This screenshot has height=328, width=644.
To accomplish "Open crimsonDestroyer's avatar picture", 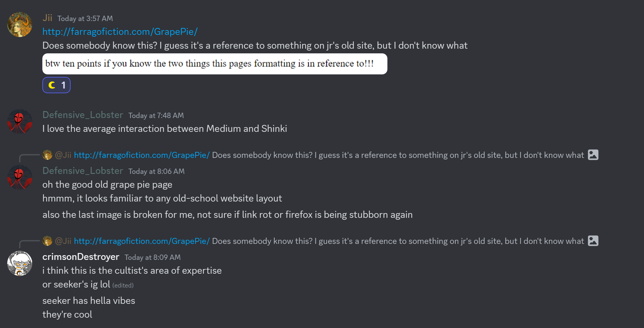I will [20, 263].
